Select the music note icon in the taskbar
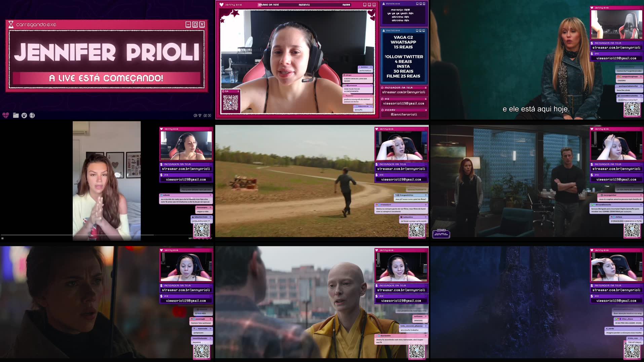This screenshot has height=362, width=644. [24, 116]
